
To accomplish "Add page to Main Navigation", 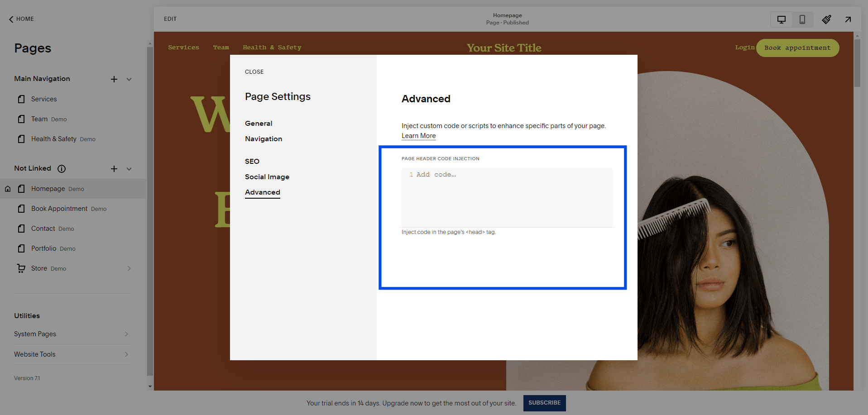I will [x=114, y=79].
